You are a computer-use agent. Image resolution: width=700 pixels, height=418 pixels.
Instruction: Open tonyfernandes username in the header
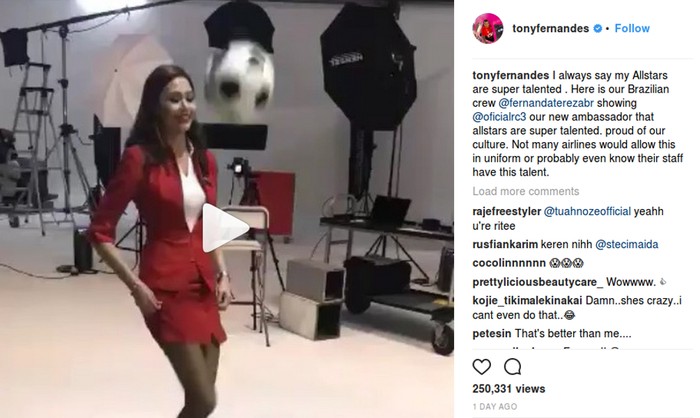550,29
